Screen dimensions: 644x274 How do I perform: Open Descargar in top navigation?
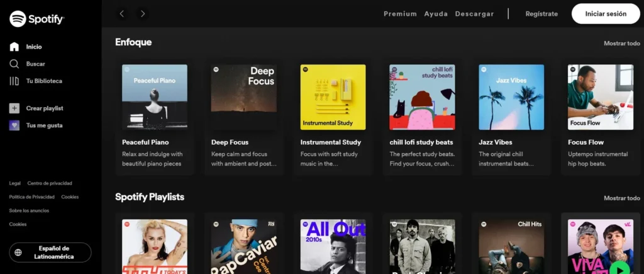coord(474,14)
